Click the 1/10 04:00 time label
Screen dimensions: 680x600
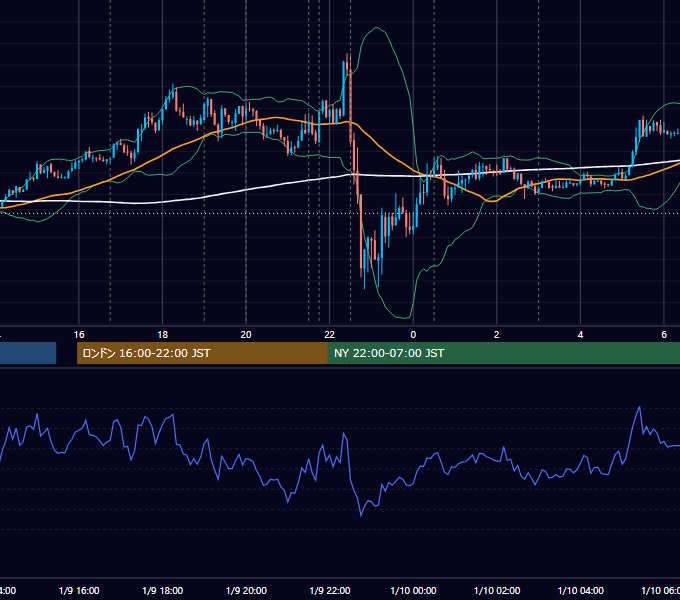point(581,590)
